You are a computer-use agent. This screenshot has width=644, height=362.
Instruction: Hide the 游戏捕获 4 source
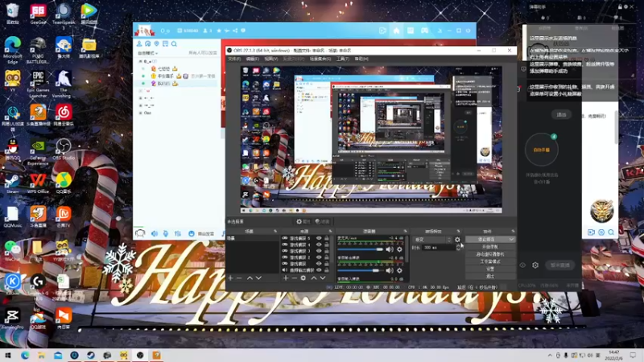point(319,245)
